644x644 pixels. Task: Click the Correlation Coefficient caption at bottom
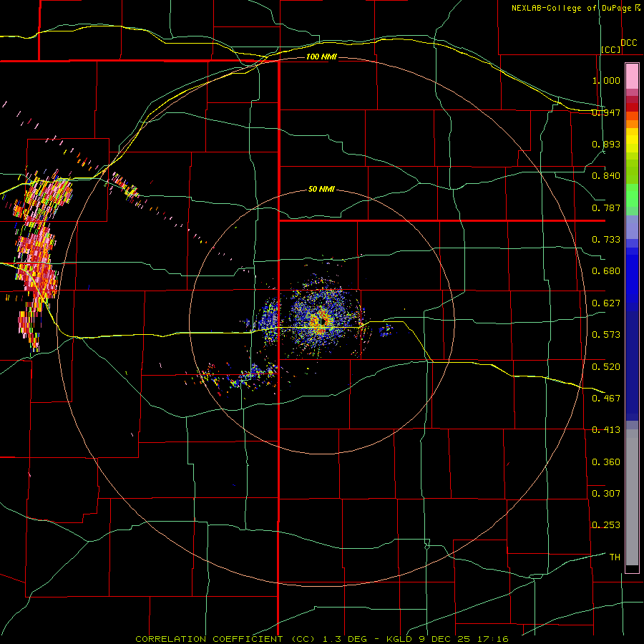pos(322,639)
